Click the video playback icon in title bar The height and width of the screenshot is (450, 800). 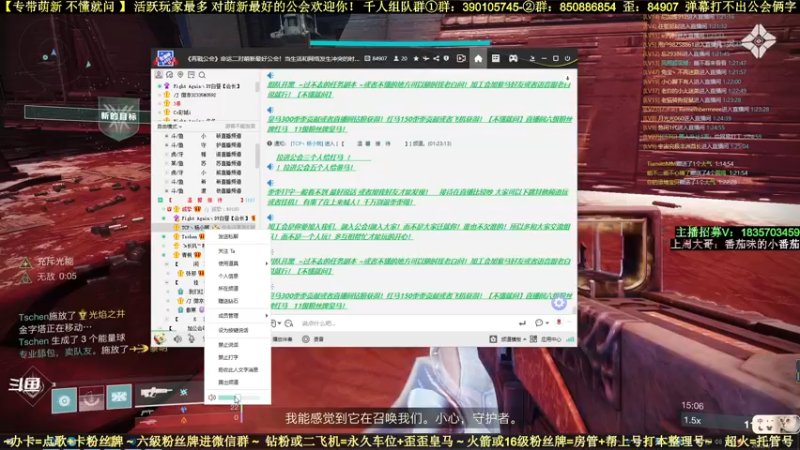461,59
